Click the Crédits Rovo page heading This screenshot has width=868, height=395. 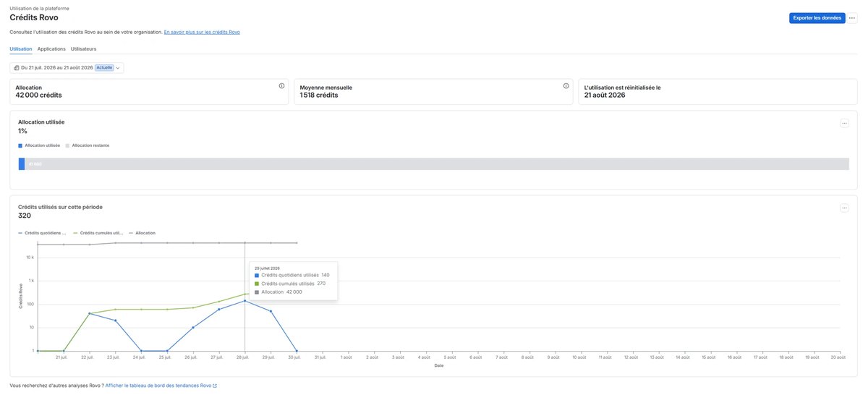pyautogui.click(x=34, y=17)
